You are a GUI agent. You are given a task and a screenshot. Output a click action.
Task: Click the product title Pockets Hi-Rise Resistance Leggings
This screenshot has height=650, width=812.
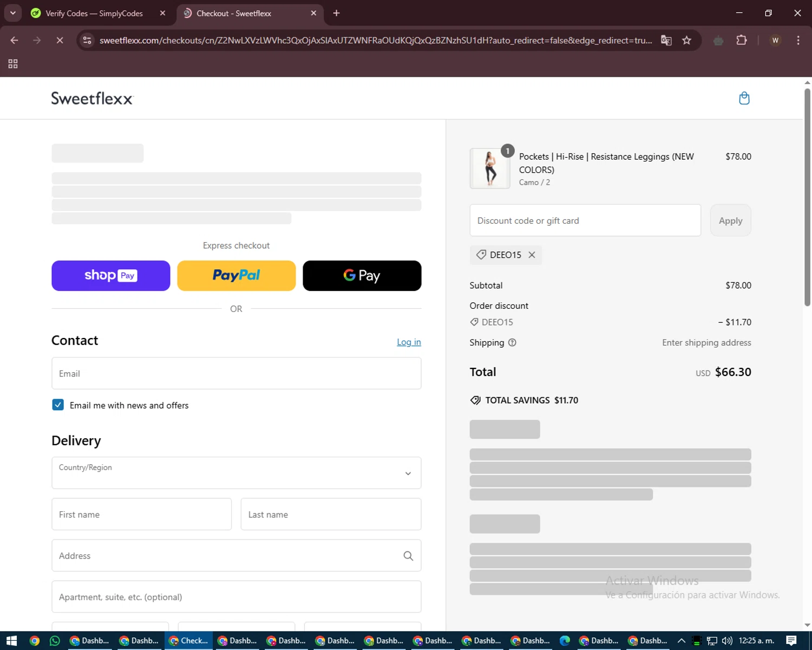606,163
